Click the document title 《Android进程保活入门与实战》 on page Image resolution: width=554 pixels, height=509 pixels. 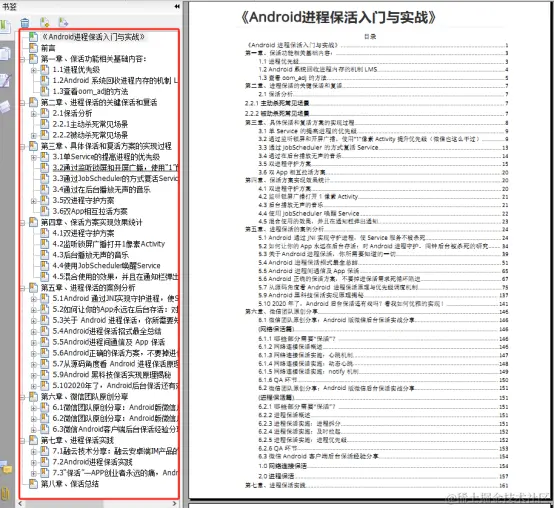(x=338, y=17)
